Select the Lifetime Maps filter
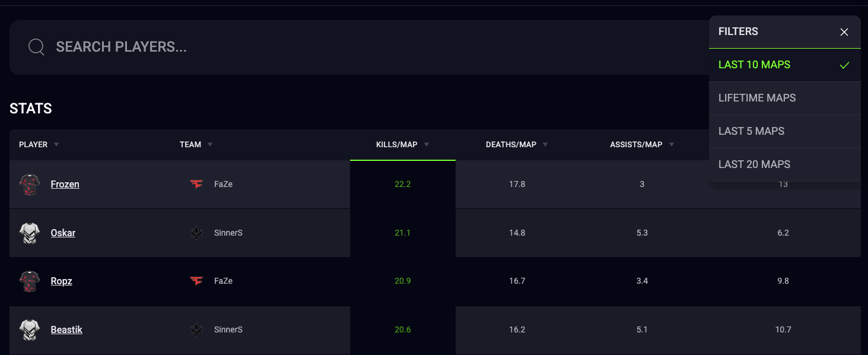 [757, 98]
